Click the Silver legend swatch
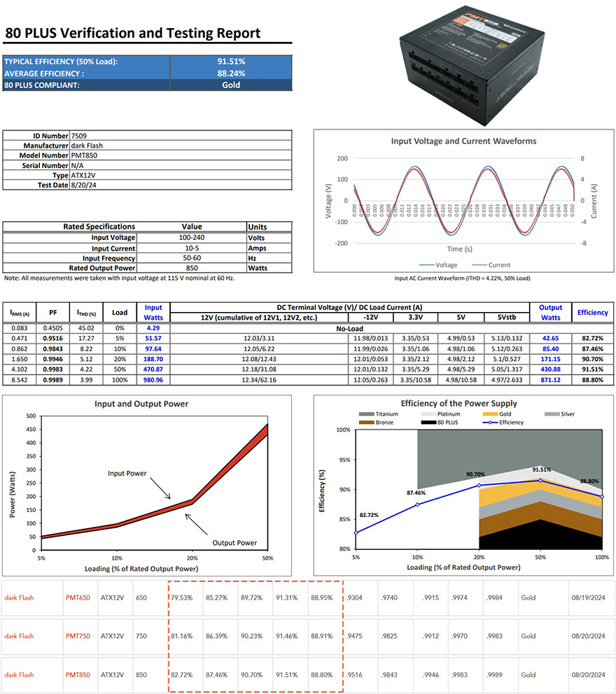 tap(551, 414)
